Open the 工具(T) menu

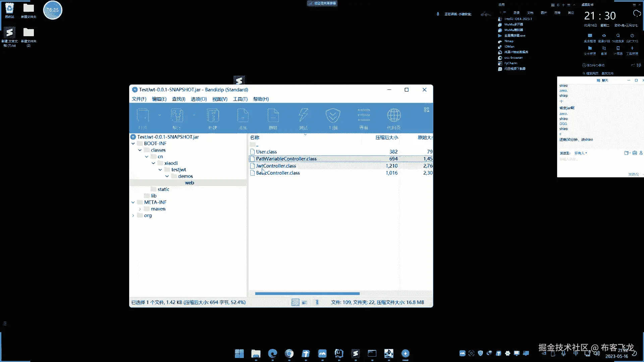(240, 99)
